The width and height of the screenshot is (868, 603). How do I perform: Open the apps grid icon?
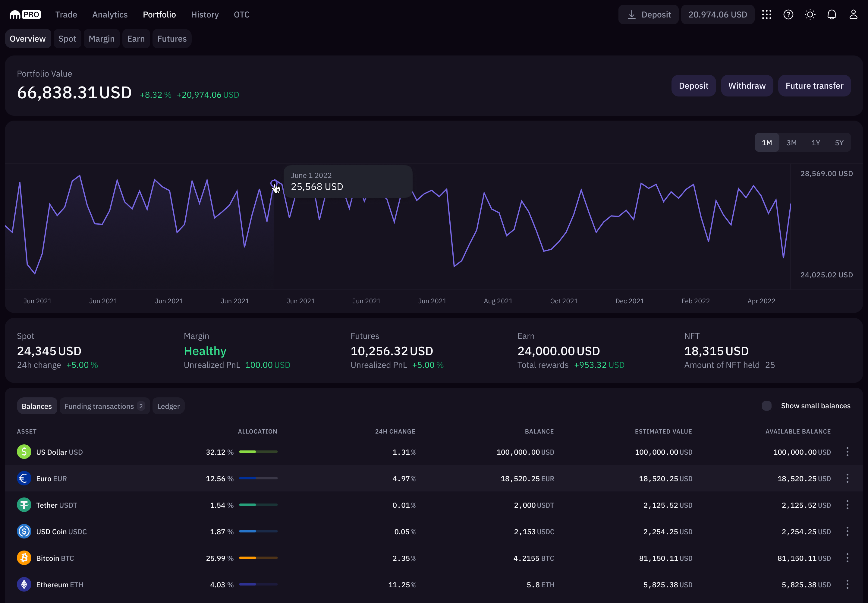(766, 15)
